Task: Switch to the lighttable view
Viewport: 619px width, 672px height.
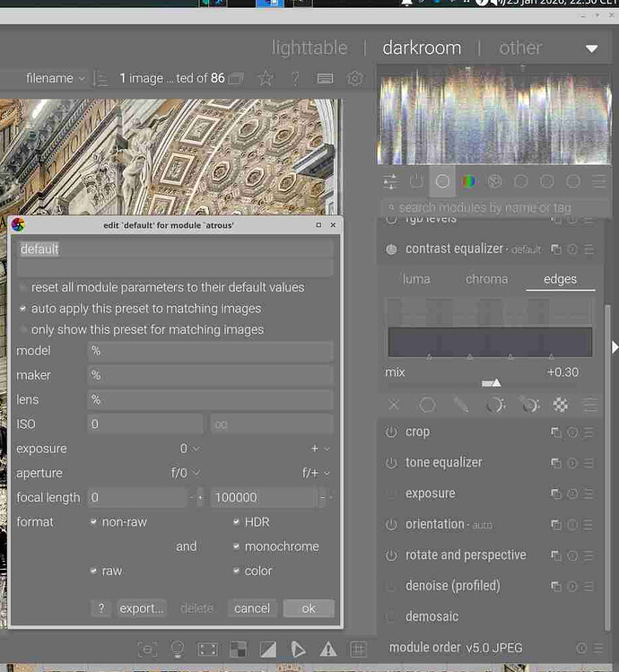Action: coord(309,48)
